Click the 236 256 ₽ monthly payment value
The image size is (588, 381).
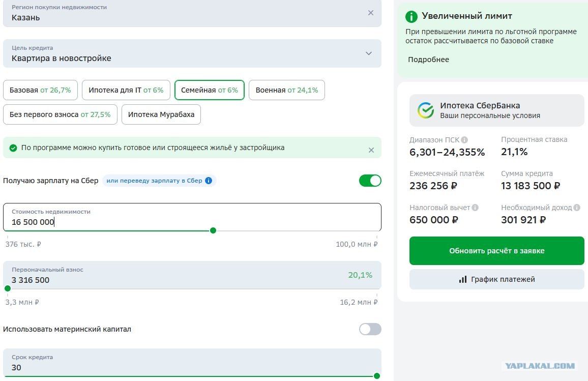point(433,186)
